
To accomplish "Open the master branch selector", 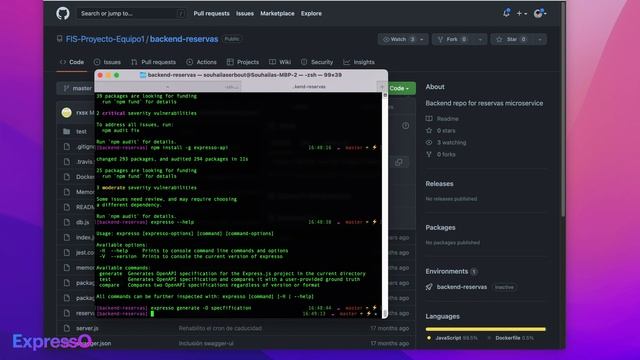I will [x=76, y=88].
